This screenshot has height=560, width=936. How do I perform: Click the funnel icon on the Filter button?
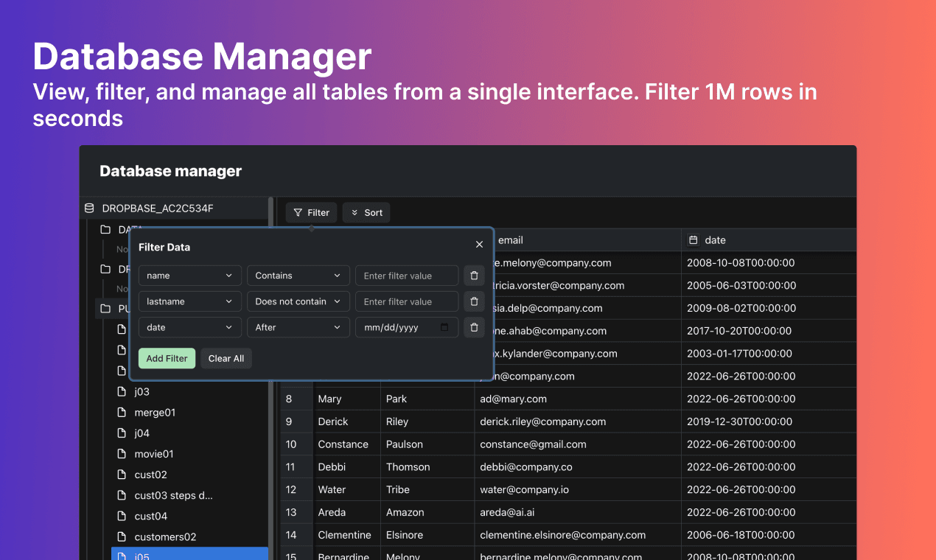[x=298, y=213]
